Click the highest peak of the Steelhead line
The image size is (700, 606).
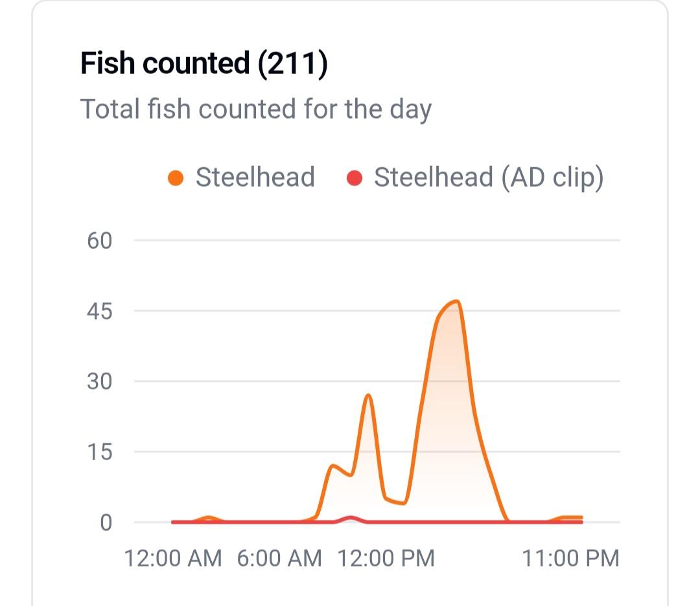(457, 301)
